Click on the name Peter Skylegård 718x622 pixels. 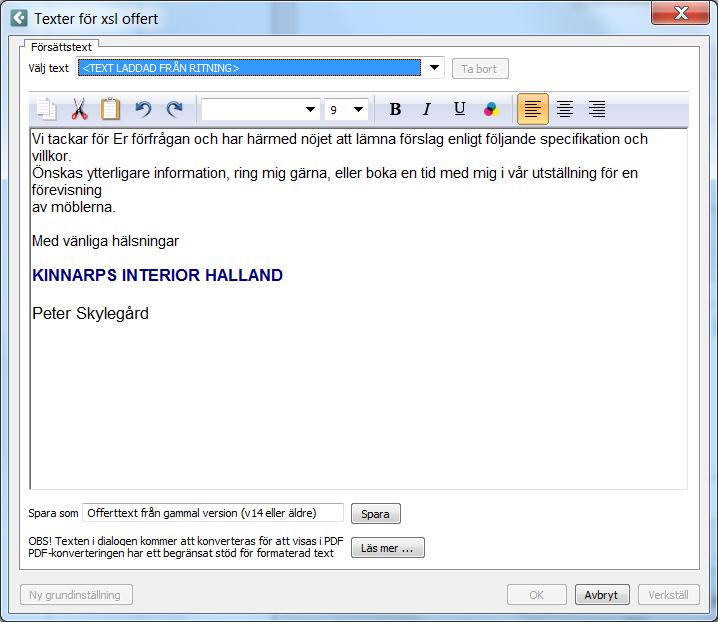coord(90,314)
